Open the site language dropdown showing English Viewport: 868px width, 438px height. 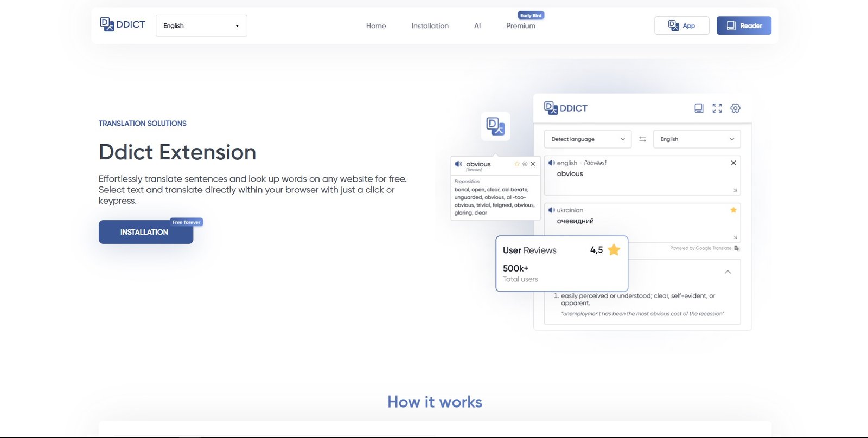201,25
